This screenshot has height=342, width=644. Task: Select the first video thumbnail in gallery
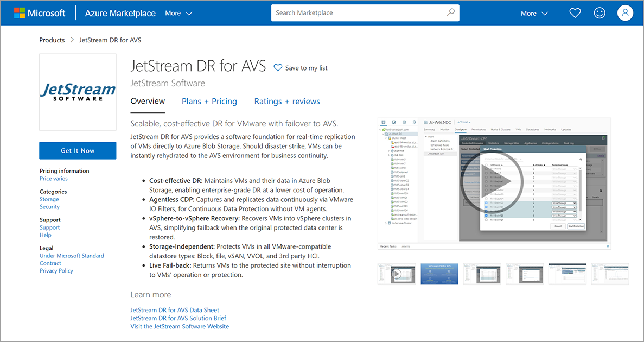pyautogui.click(x=397, y=274)
